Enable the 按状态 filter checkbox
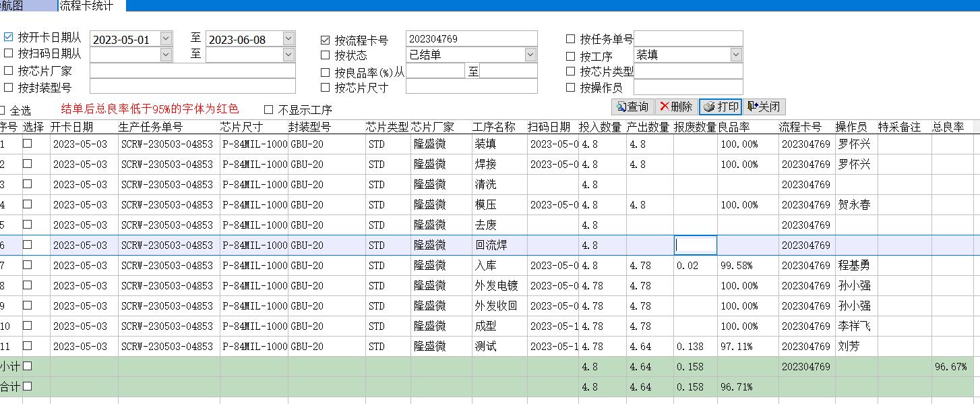The image size is (980, 404). [x=326, y=55]
